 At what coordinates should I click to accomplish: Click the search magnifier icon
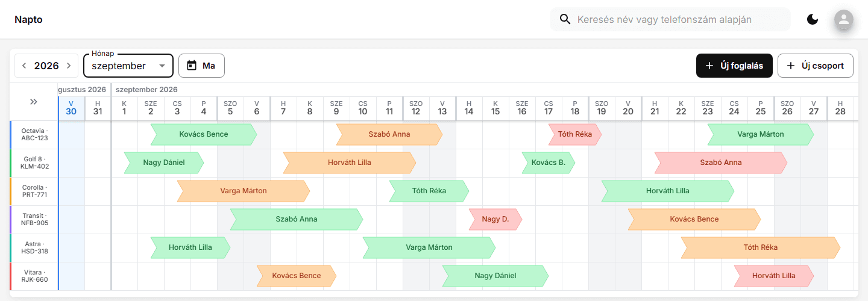(x=565, y=19)
